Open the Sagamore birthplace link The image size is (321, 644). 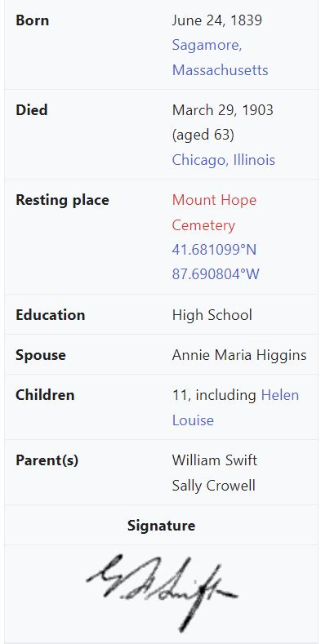point(207,45)
